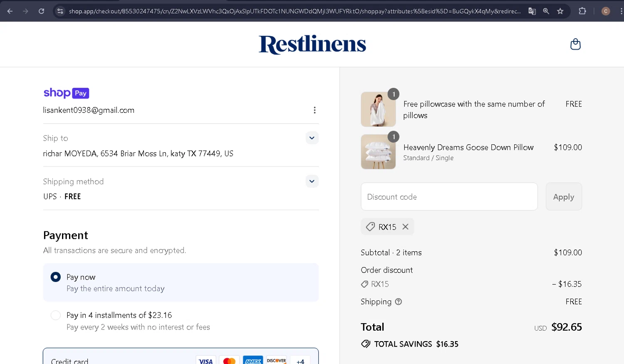Click the Visa card icon
624x364 pixels.
pyautogui.click(x=206, y=361)
